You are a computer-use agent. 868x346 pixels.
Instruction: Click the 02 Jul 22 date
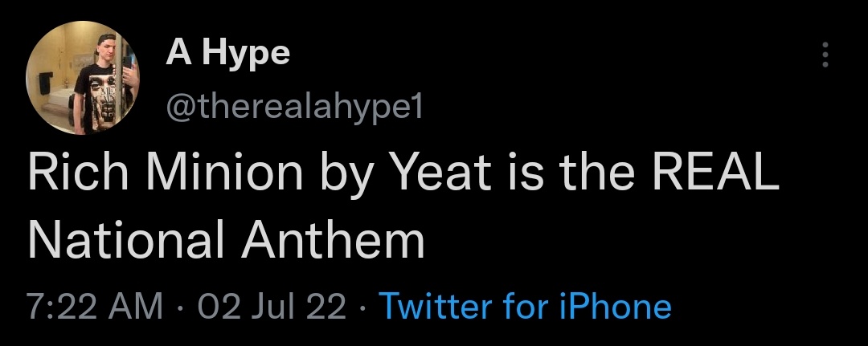(272, 306)
